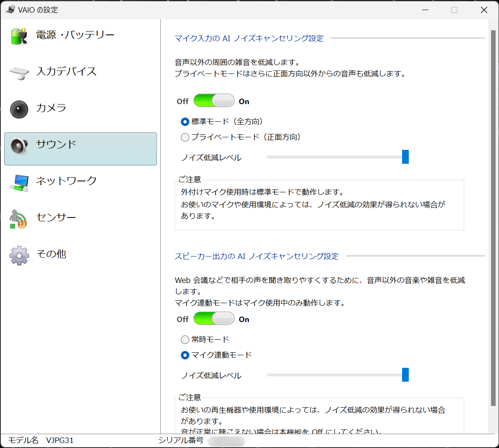
Task: Select 常時モード radio button
Action: tap(185, 339)
